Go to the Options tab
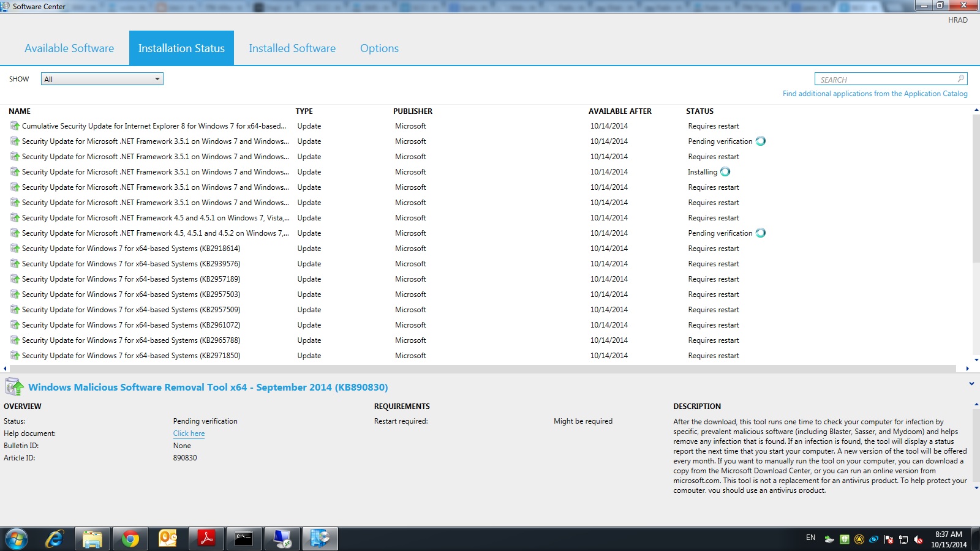 coord(379,48)
